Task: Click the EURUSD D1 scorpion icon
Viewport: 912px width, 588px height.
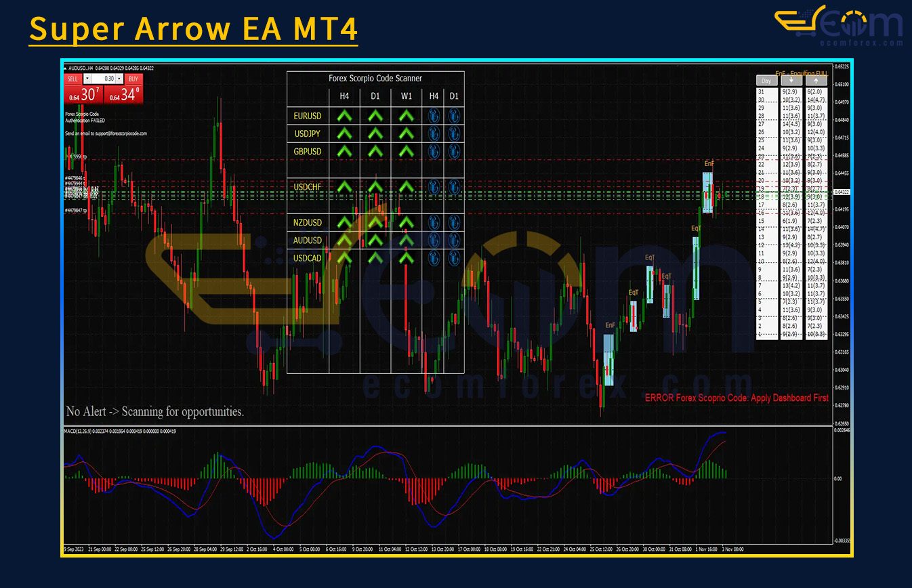Action: (x=454, y=116)
